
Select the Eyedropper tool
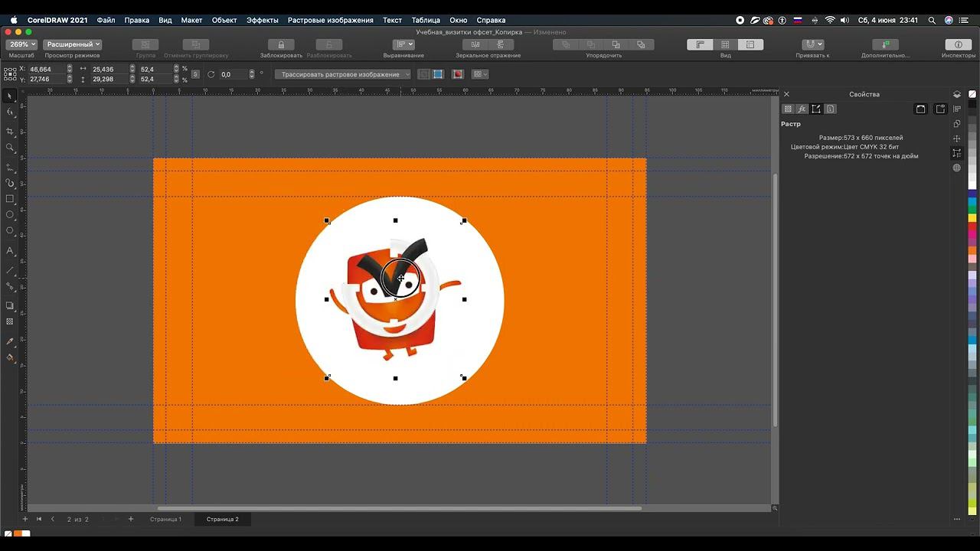click(x=10, y=341)
